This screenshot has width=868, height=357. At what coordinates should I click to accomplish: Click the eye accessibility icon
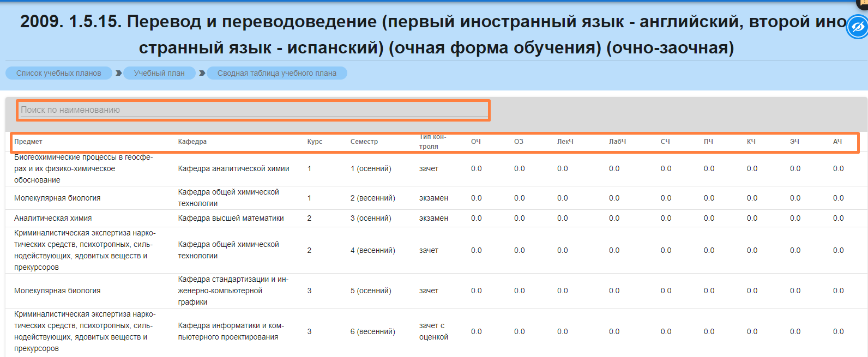[x=857, y=27]
